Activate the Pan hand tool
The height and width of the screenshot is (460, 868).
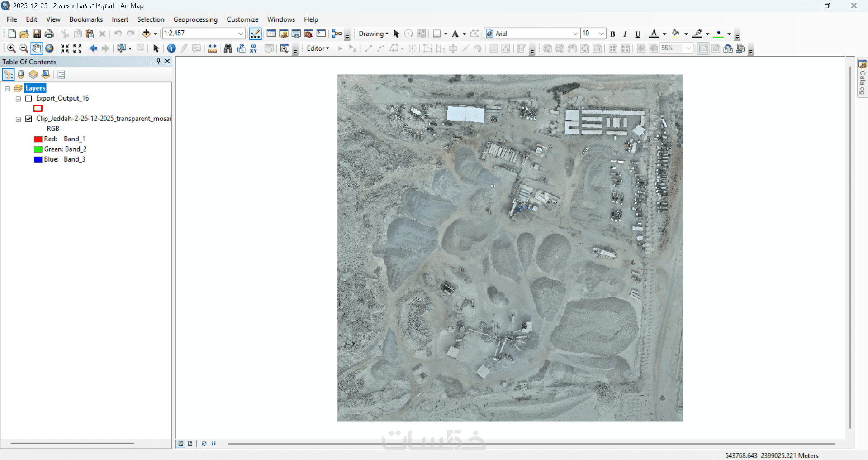37,48
